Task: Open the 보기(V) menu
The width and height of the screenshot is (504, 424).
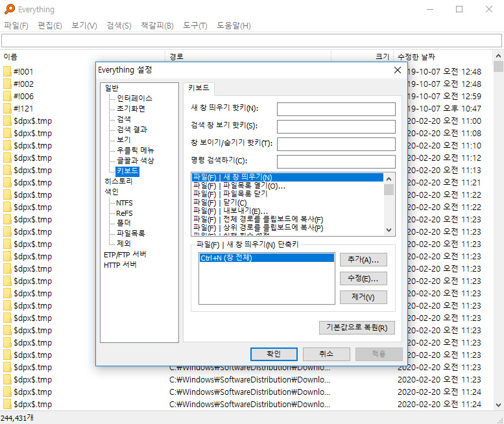Action: pos(84,26)
